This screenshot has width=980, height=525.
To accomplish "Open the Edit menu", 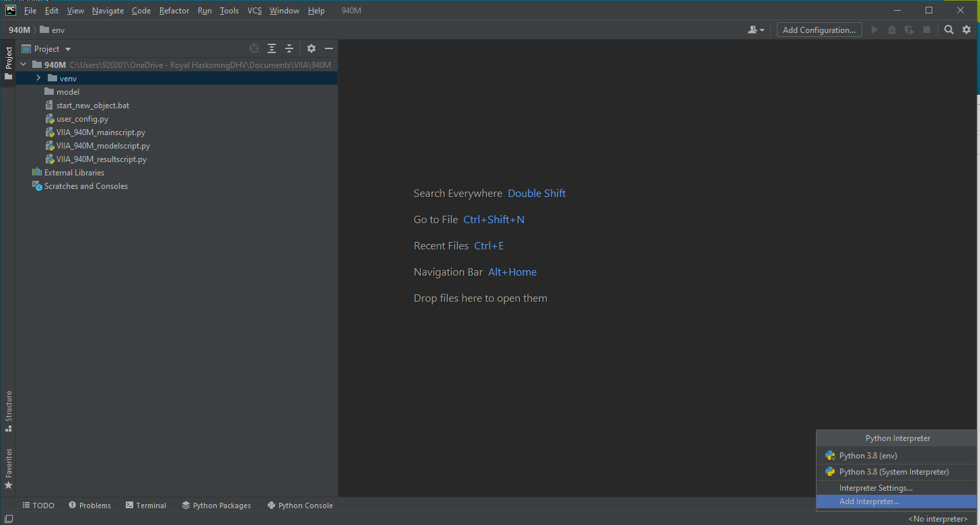I will (52, 11).
